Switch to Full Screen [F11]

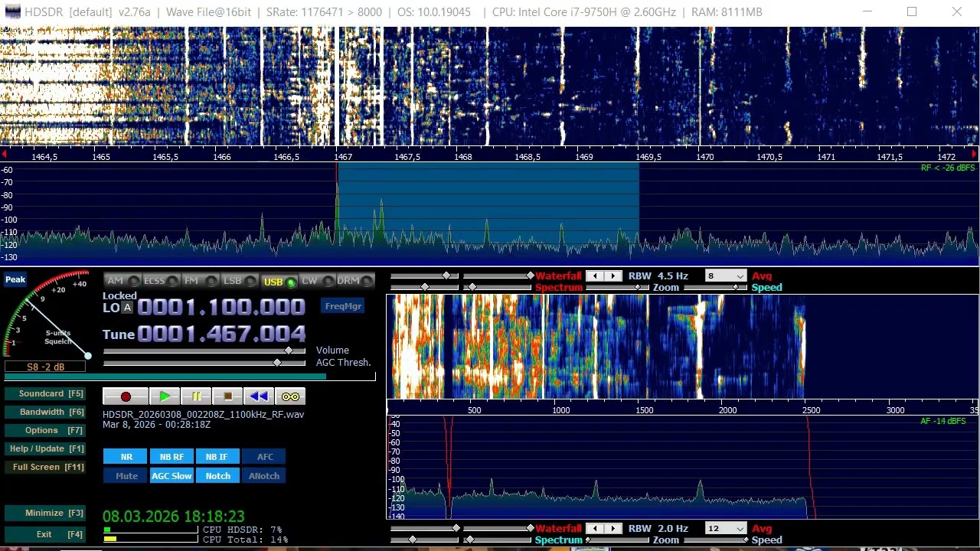(x=44, y=467)
